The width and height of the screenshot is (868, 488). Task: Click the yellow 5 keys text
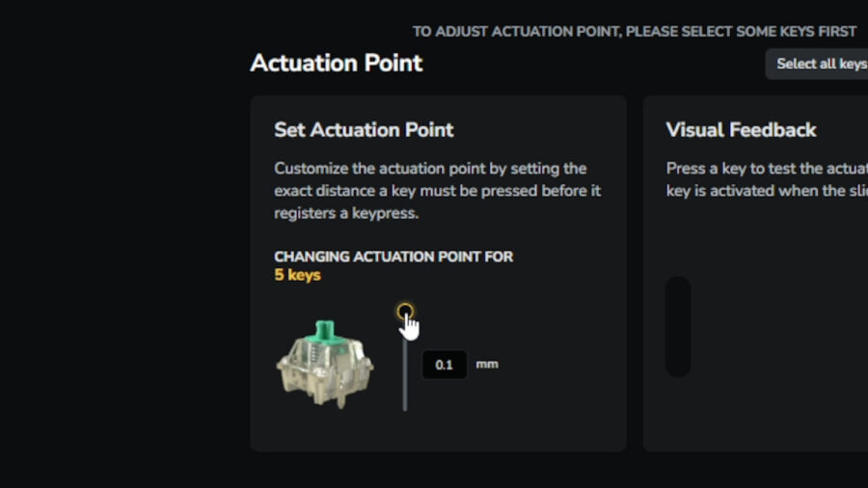point(297,275)
